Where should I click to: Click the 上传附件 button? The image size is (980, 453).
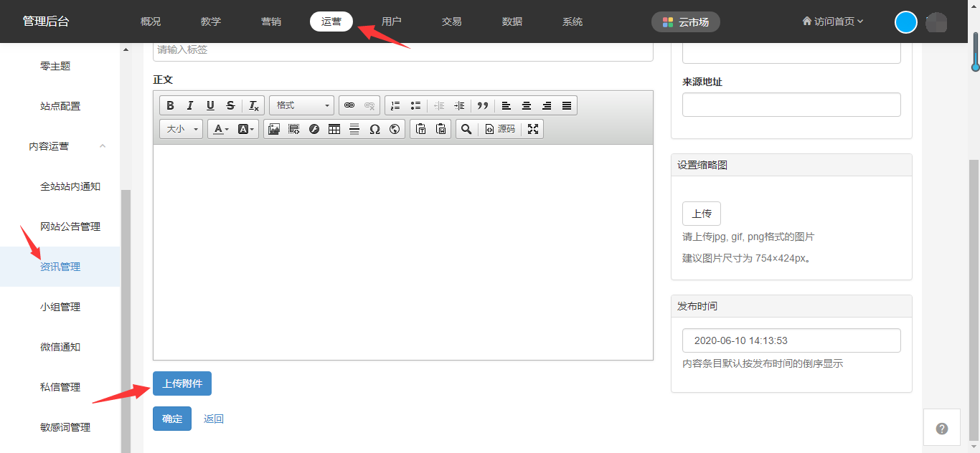pos(182,383)
